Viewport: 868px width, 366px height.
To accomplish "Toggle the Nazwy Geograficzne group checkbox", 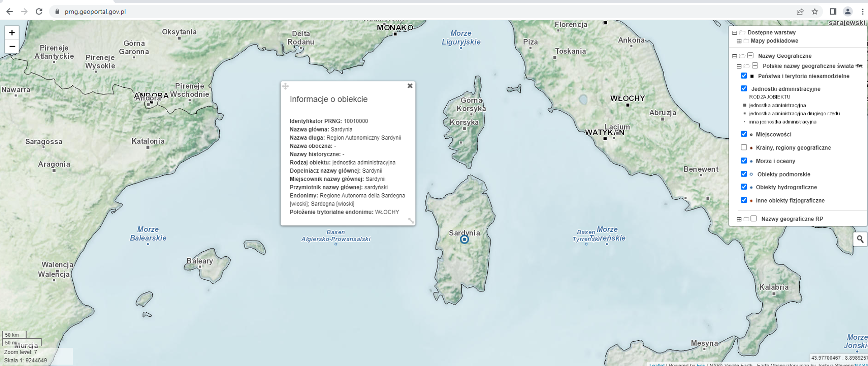I will [750, 56].
